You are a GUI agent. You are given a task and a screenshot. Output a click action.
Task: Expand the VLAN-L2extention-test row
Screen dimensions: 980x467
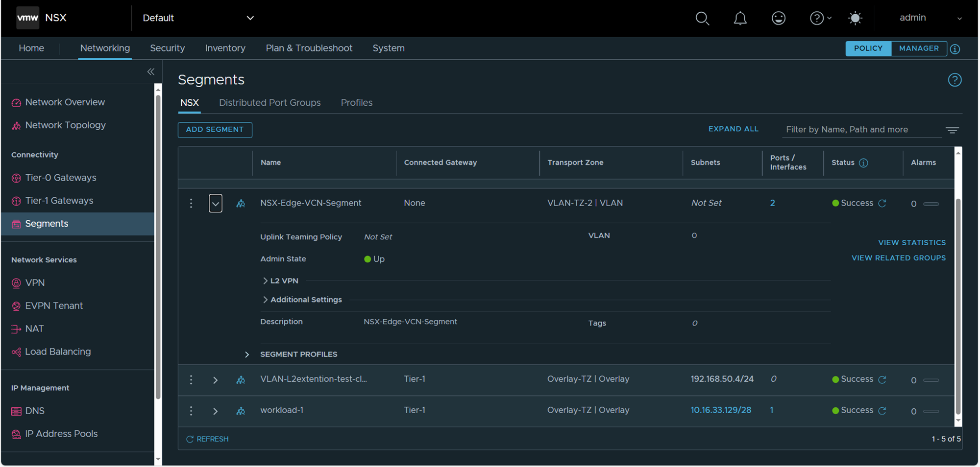tap(215, 380)
